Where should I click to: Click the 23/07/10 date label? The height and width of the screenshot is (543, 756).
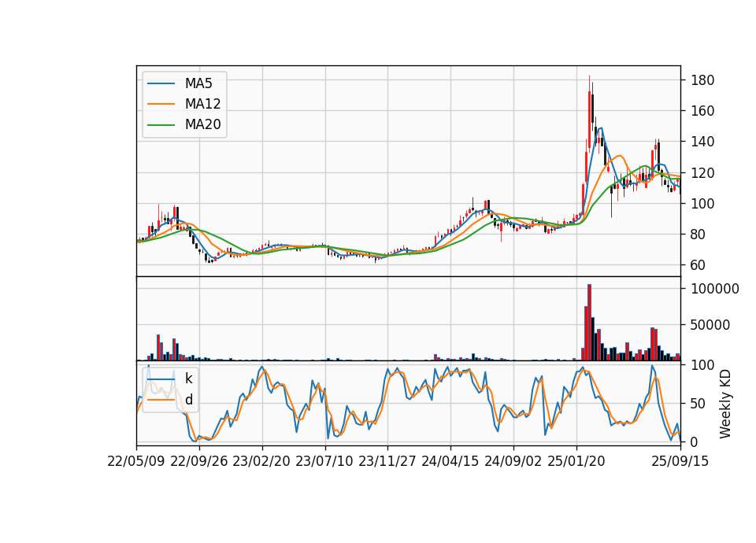click(x=324, y=461)
